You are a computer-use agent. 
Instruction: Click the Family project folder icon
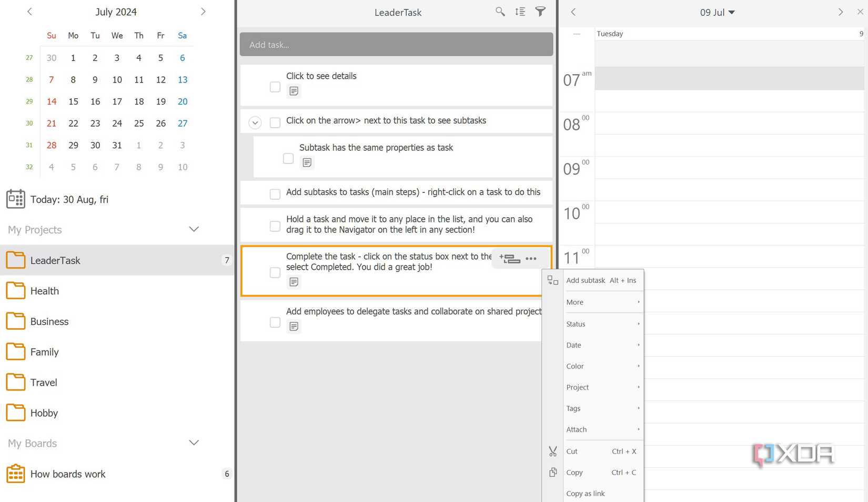click(x=15, y=352)
